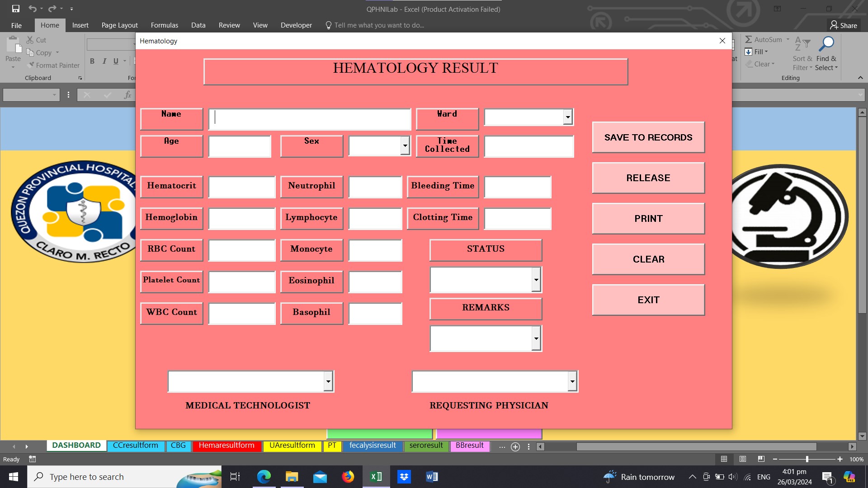Open the Medical Technologist dropdown
Screen dimensions: 868x488
click(x=328, y=382)
